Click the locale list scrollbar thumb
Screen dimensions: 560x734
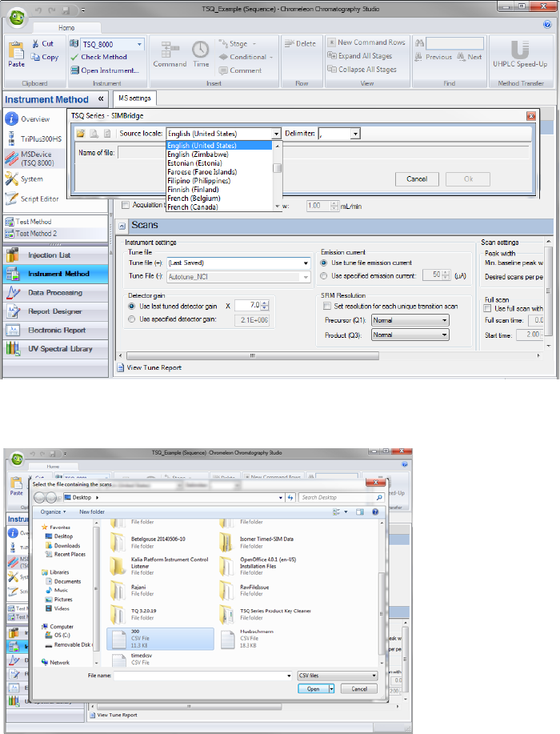[x=278, y=168]
